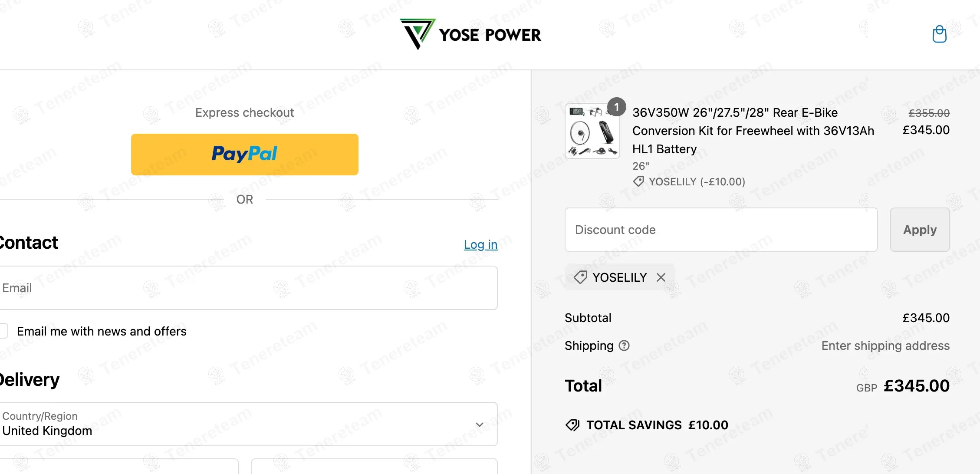This screenshot has width=980, height=474.
Task: Click the 36V350W conversion kit product title
Action: point(753,131)
